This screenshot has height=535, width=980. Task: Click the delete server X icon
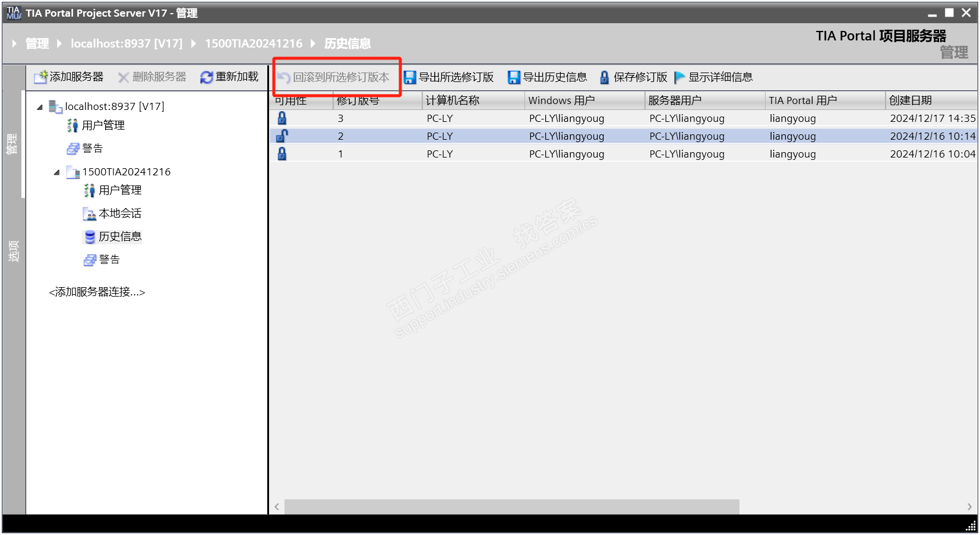[x=124, y=77]
